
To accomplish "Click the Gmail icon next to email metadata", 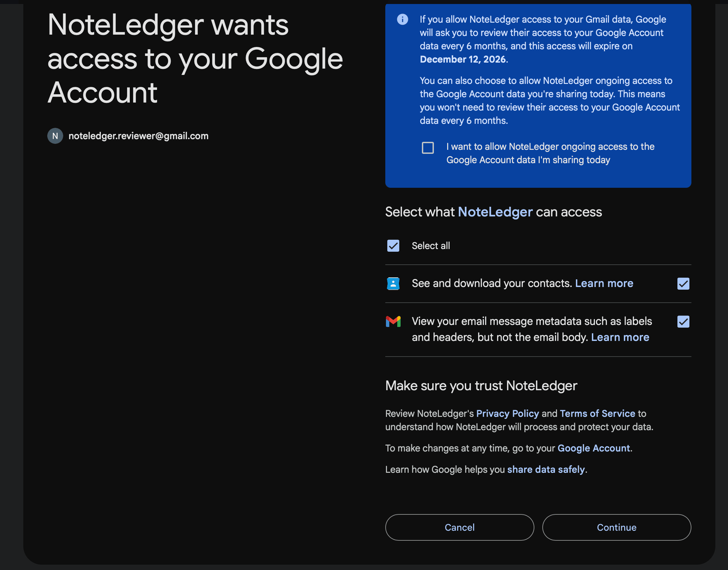I will tap(393, 321).
